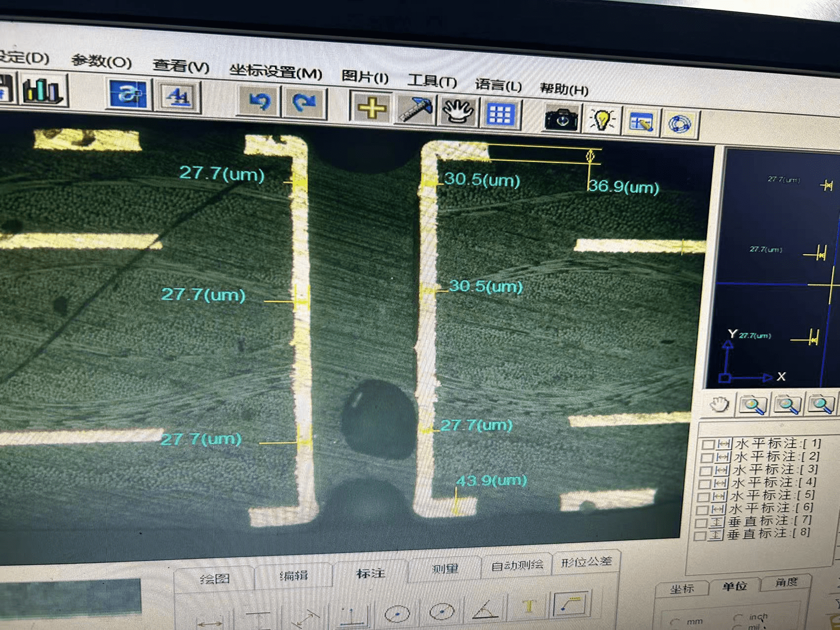Open the 查看(V) menu
Viewport: 840px width, 630px height.
pyautogui.click(x=181, y=66)
